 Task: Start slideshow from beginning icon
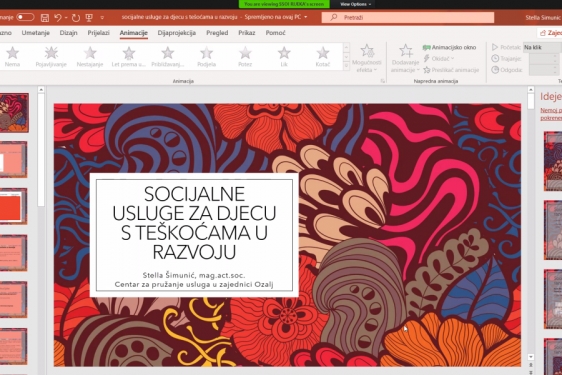click(x=89, y=18)
